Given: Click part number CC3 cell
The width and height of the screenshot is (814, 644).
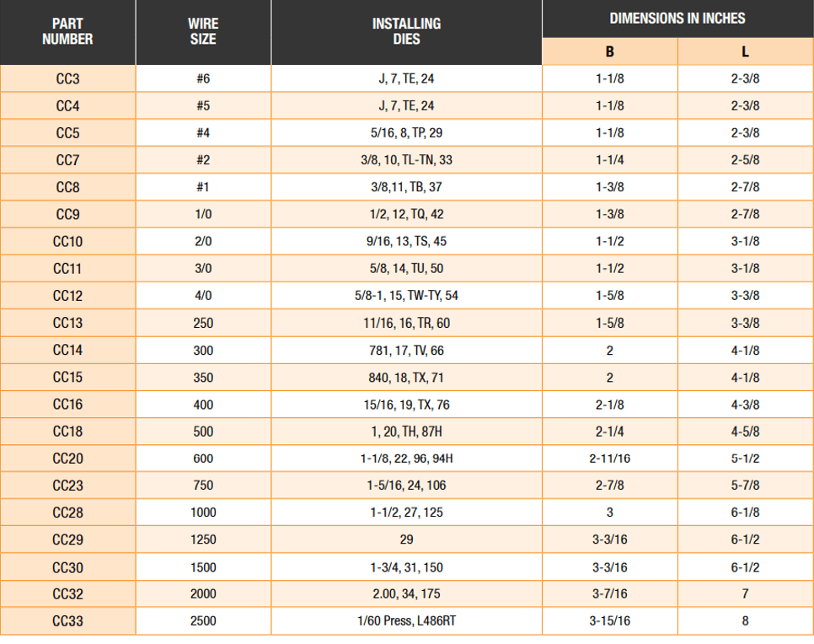Looking at the screenshot, I should 67,79.
